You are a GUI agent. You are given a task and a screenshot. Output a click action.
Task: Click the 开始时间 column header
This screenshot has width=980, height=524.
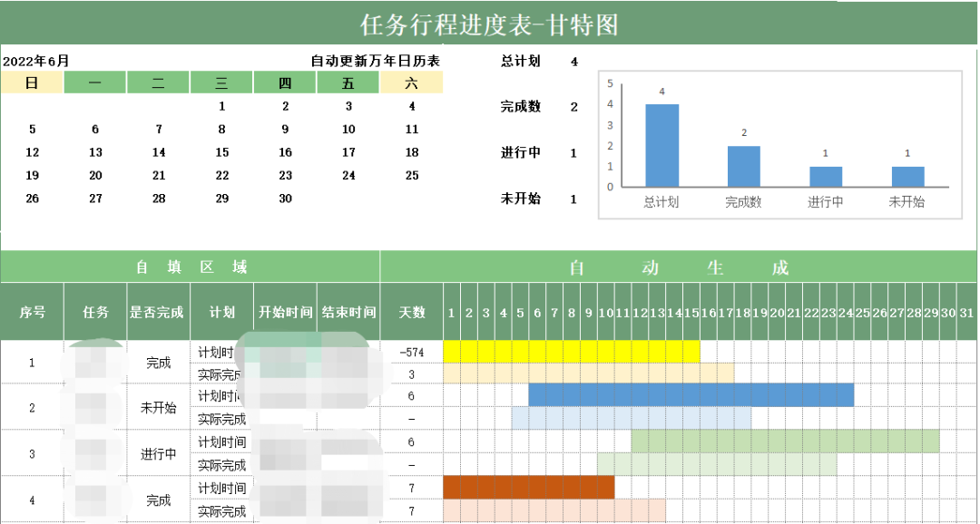tap(285, 312)
